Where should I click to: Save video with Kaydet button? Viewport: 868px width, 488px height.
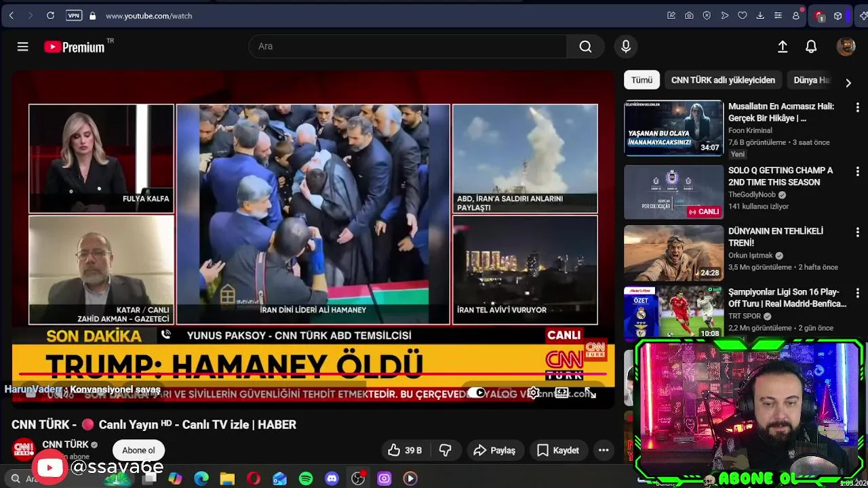pos(558,450)
